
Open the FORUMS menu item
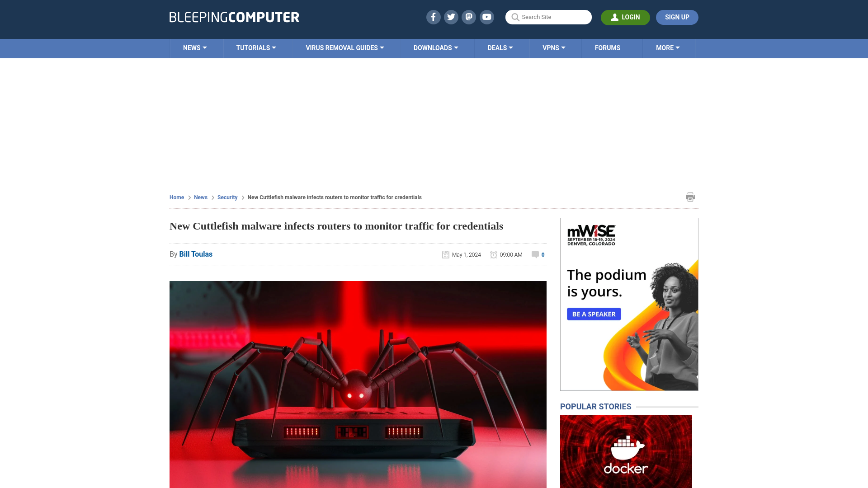coord(608,47)
